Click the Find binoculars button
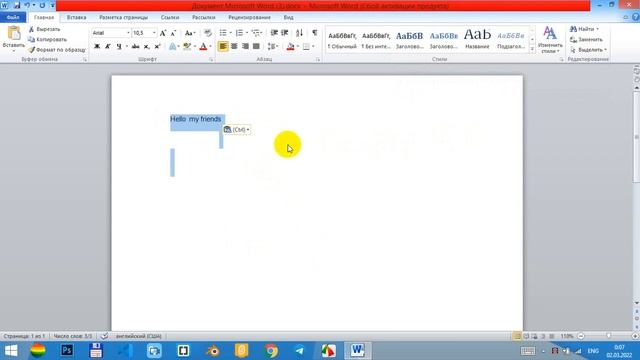This screenshot has height=360, width=640. click(584, 29)
